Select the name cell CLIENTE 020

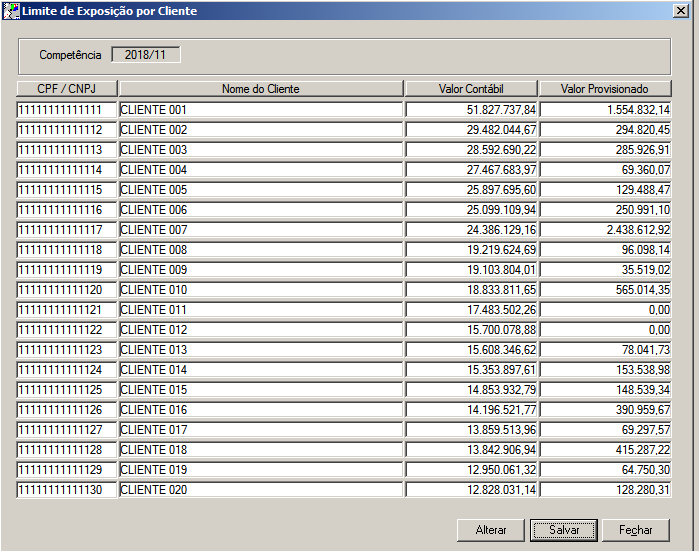261,490
